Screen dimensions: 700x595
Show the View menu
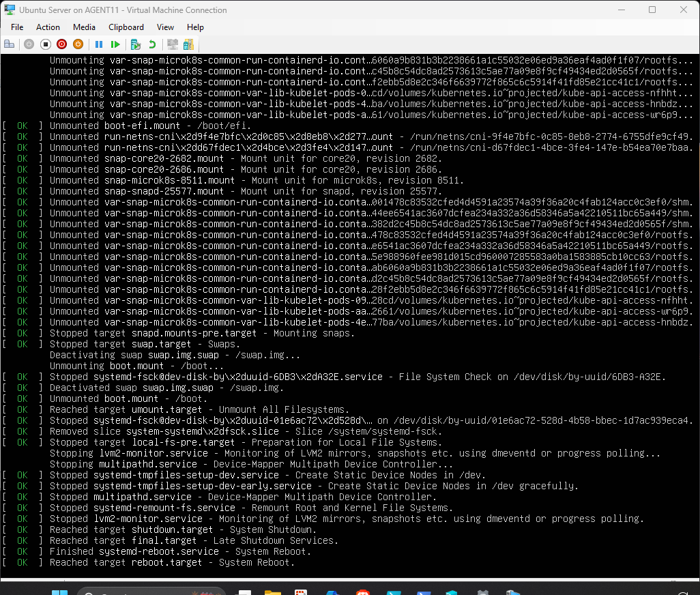click(x=165, y=27)
